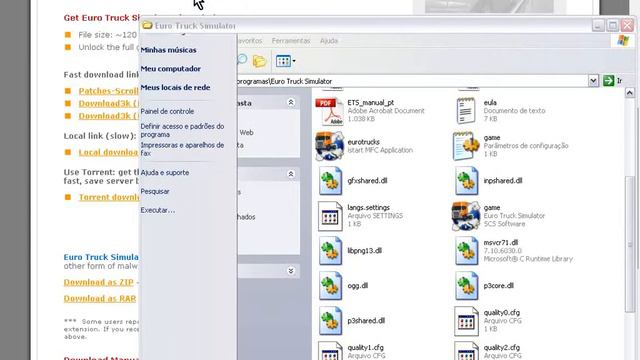The height and width of the screenshot is (360, 640).
Task: Open the eula text document icon
Action: click(466, 111)
